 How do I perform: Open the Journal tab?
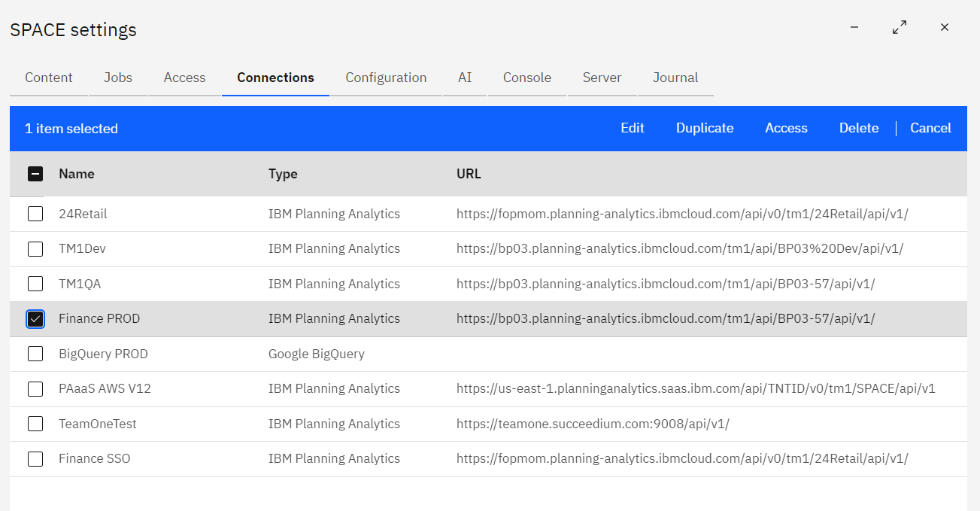coord(675,78)
